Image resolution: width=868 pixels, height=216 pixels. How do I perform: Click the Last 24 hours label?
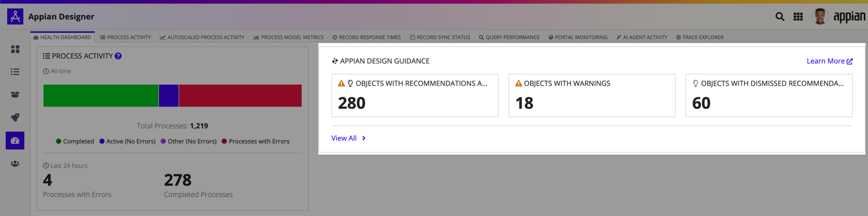coord(65,166)
